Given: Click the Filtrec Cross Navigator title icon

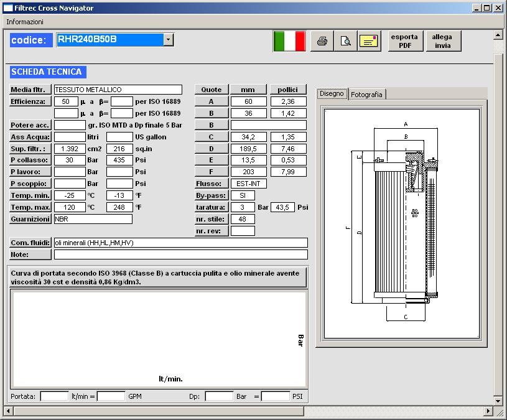Looking at the screenshot, I should point(7,8).
